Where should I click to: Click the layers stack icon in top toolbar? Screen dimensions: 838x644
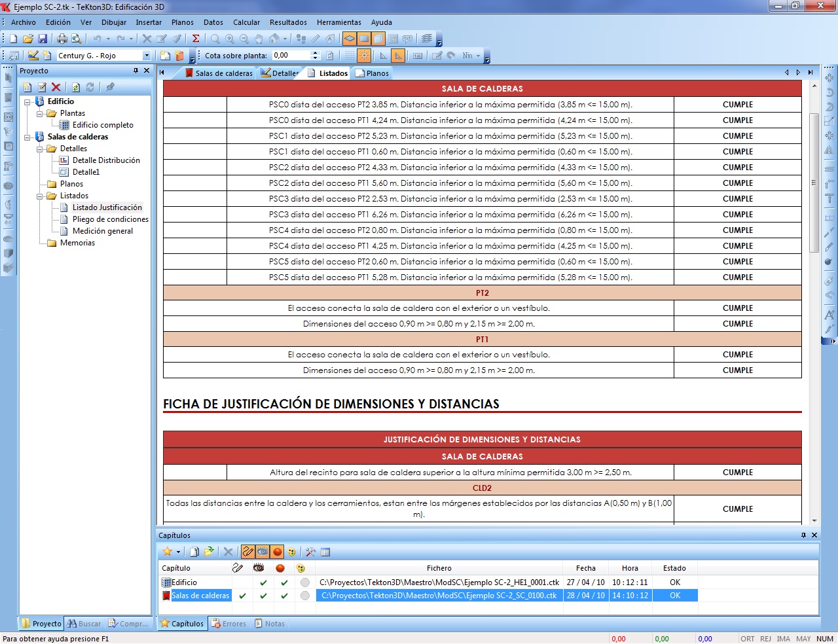[x=427, y=39]
